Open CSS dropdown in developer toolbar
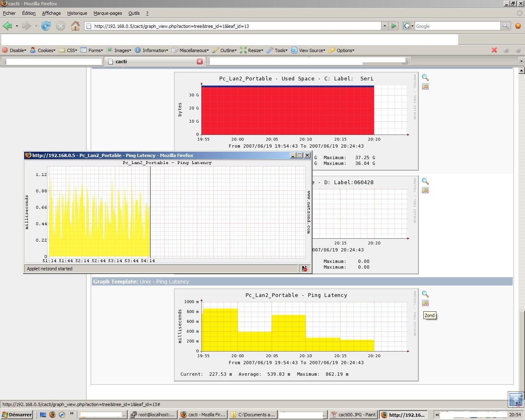Screen dimensions: 525x420 [x=68, y=50]
